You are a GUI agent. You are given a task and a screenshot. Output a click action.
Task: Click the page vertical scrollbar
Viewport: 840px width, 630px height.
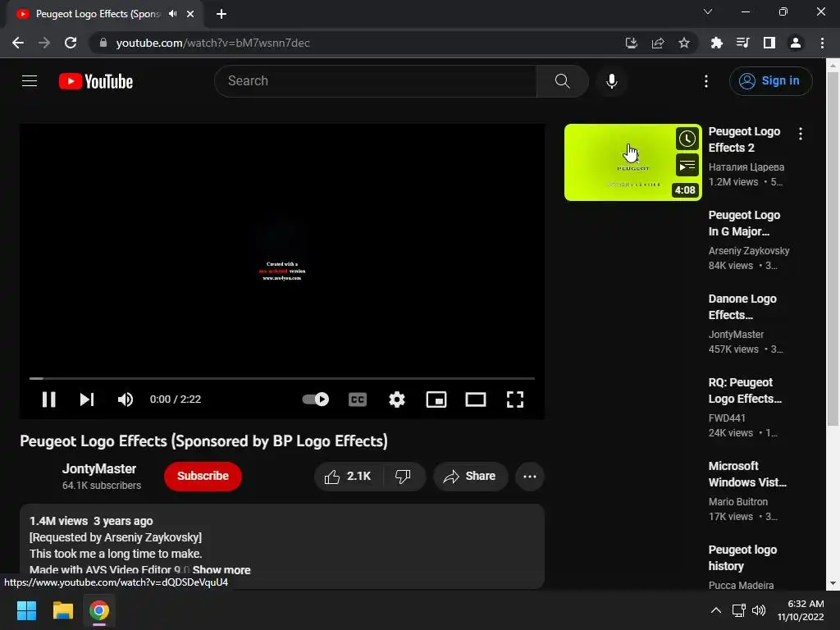(x=833, y=249)
